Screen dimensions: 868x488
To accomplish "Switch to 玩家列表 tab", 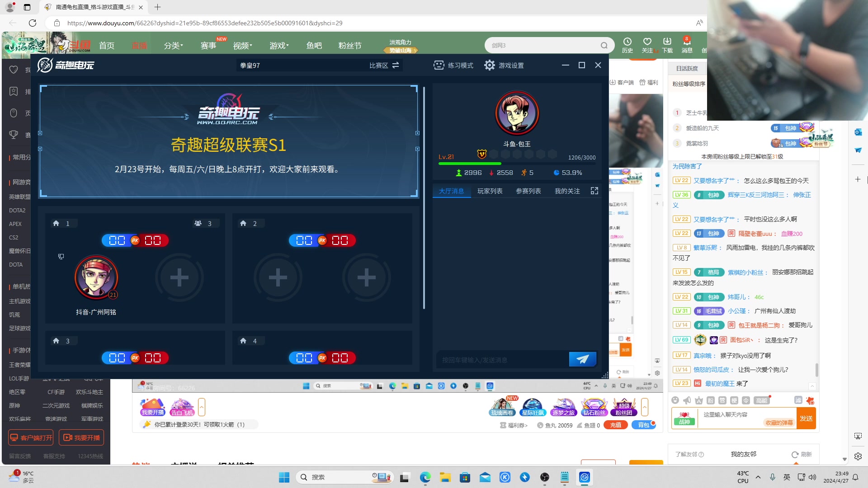I will (x=490, y=191).
